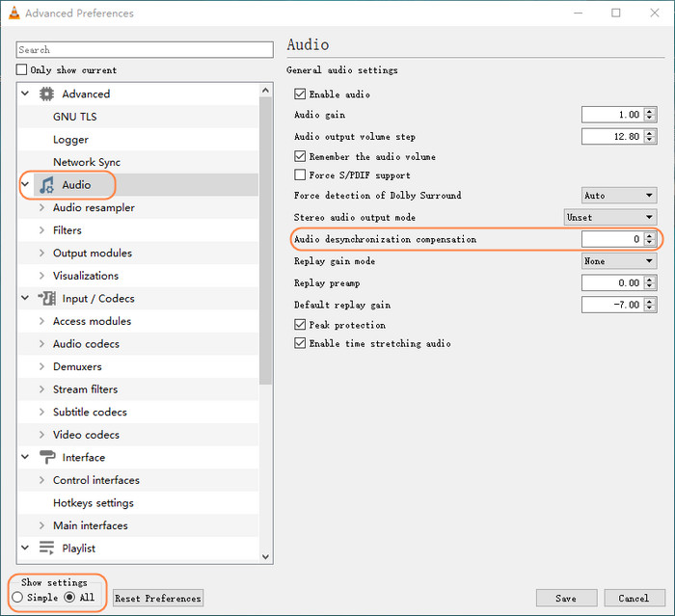Screen dimensions: 675x616
Task: Expand Access modules node
Action: click(41, 321)
